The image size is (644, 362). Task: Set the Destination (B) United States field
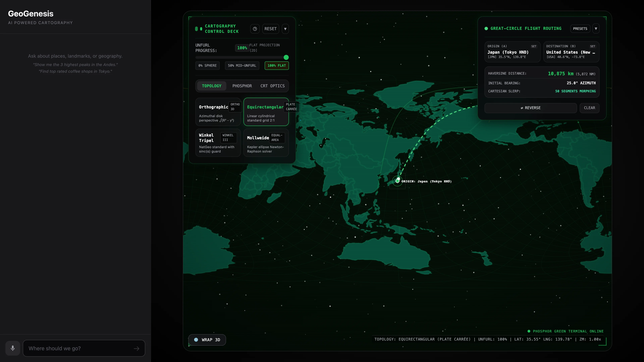(x=571, y=52)
